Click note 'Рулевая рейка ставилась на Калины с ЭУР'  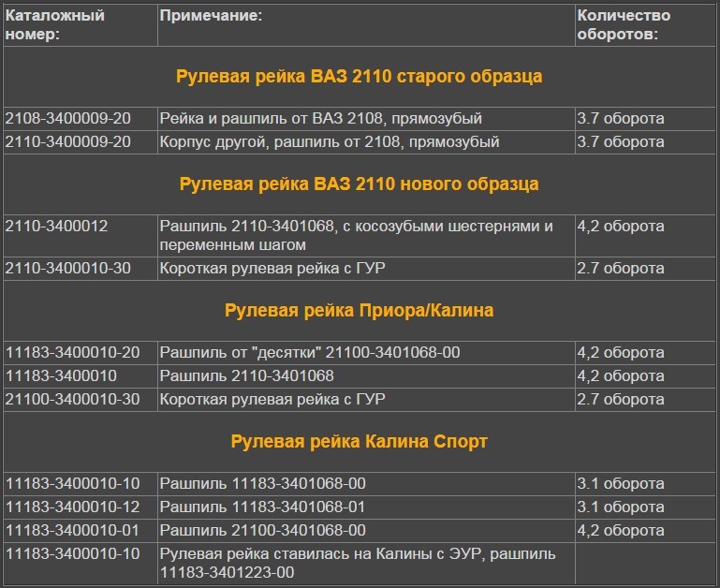pos(358,564)
